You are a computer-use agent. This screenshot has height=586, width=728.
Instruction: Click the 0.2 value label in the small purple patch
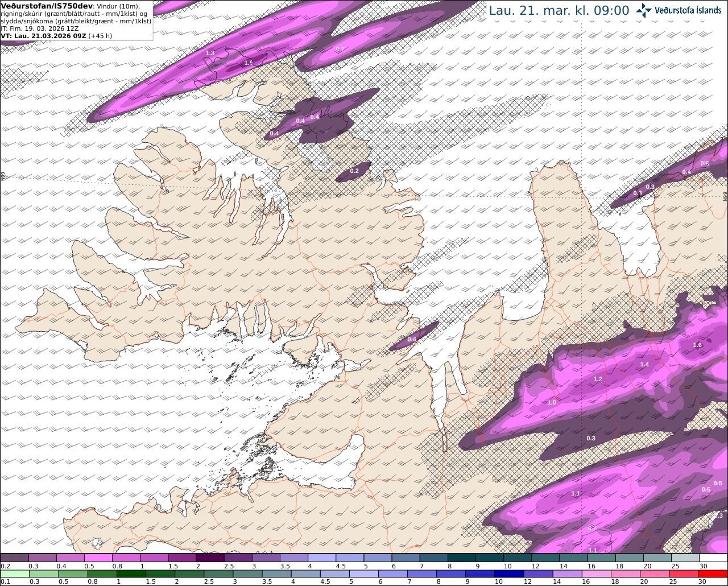[x=354, y=171]
